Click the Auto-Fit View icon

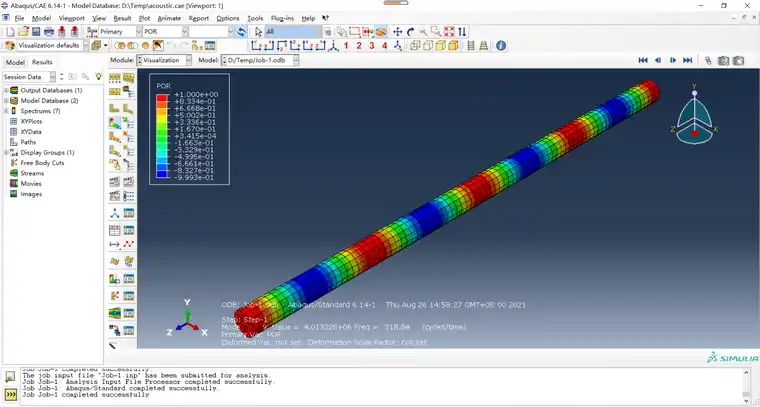[x=449, y=32]
